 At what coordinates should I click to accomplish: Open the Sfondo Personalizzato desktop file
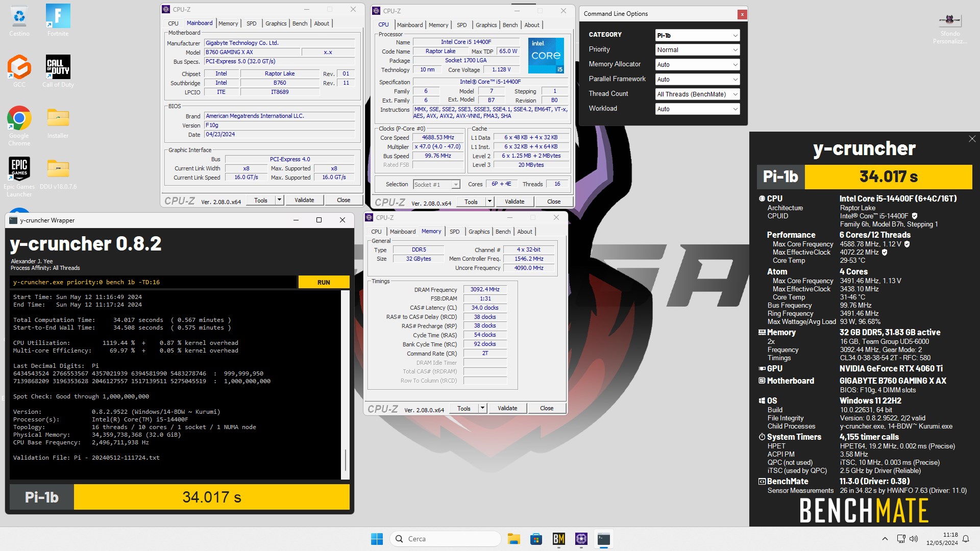coord(949,28)
